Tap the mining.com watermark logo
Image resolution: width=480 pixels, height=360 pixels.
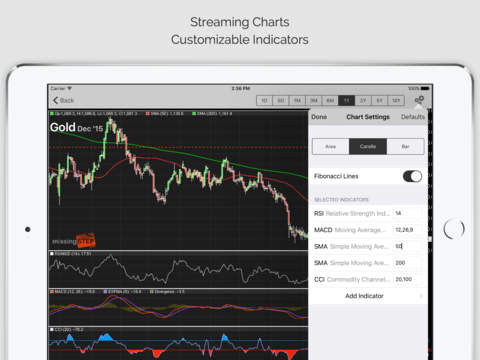(74, 241)
